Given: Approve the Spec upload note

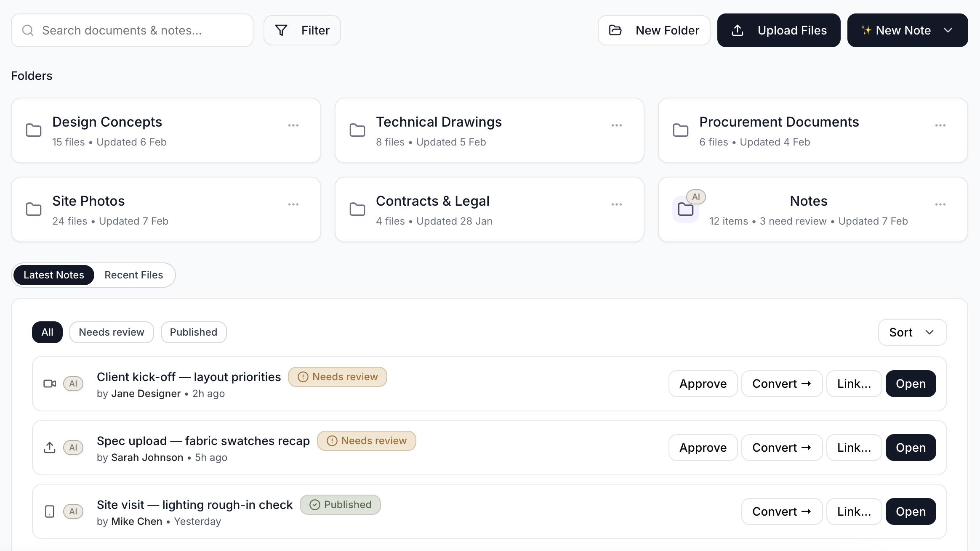Looking at the screenshot, I should 703,447.
